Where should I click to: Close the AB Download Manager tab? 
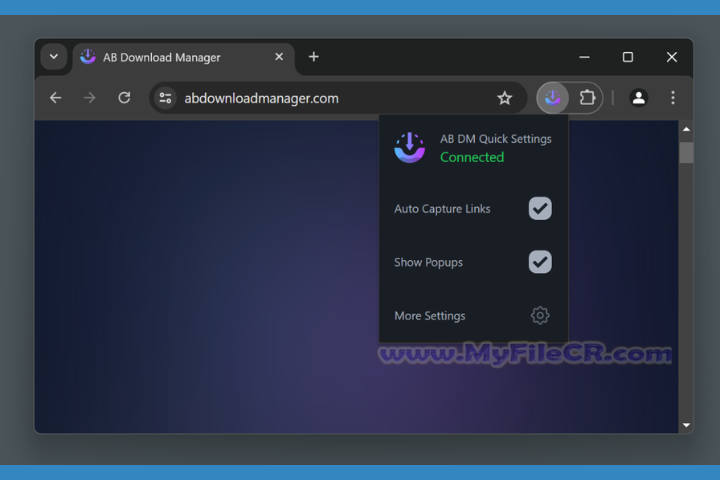279,57
